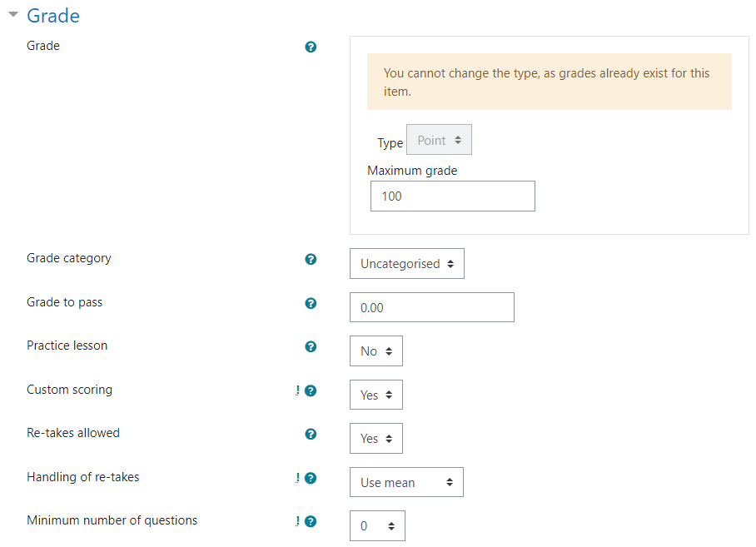Open the Minimum number of questions dropdown
Viewport: 756px width, 547px height.
(377, 526)
